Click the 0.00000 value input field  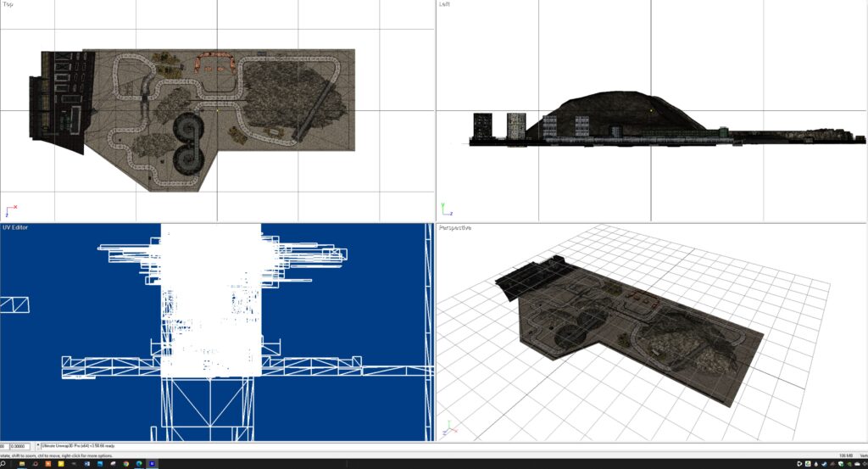pos(19,446)
